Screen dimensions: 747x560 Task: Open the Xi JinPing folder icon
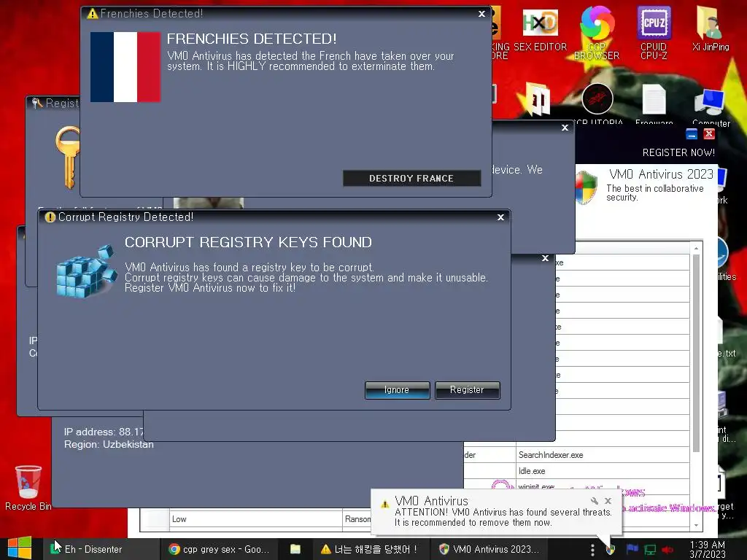pyautogui.click(x=711, y=28)
